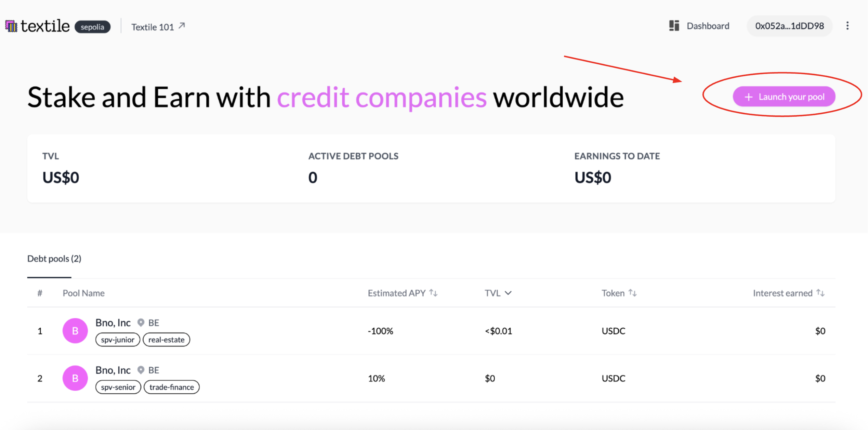Click the location pin on second pool

(141, 370)
